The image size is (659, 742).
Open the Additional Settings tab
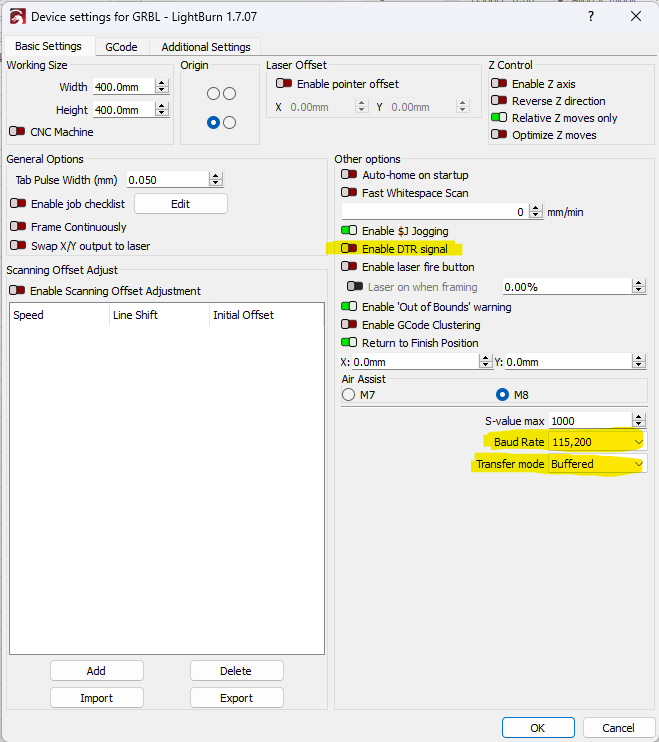point(206,47)
